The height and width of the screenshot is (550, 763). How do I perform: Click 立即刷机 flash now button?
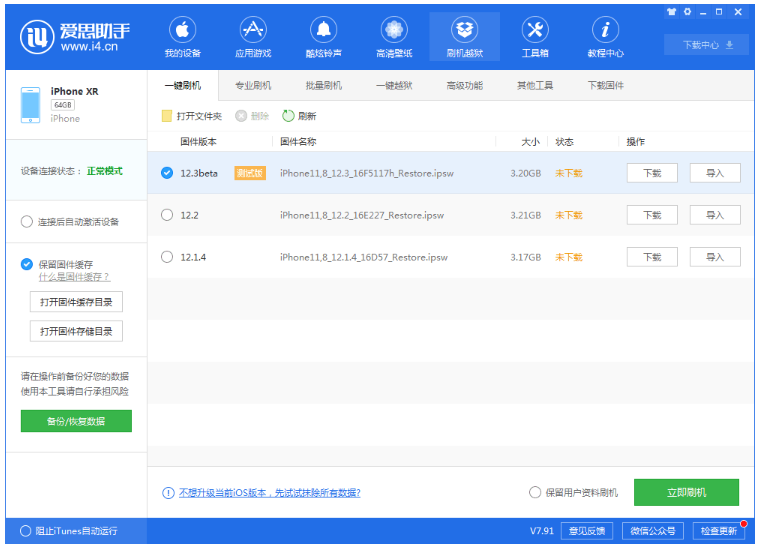click(686, 493)
